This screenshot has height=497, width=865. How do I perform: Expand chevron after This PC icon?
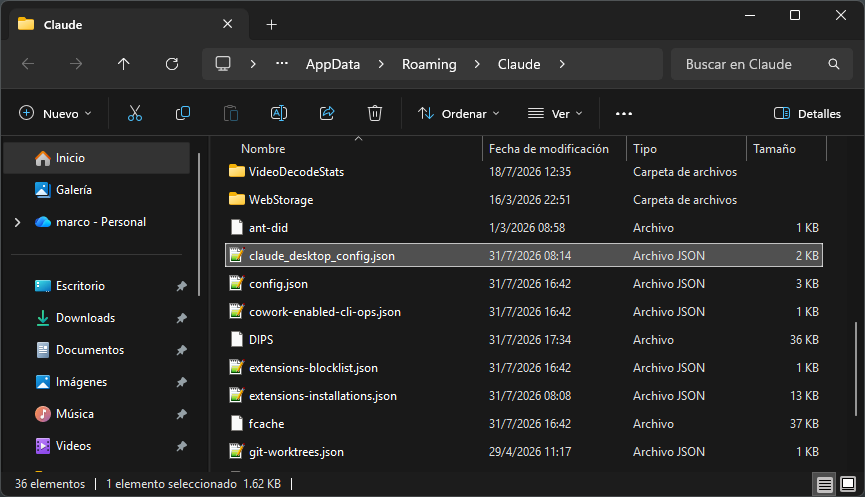[253, 64]
